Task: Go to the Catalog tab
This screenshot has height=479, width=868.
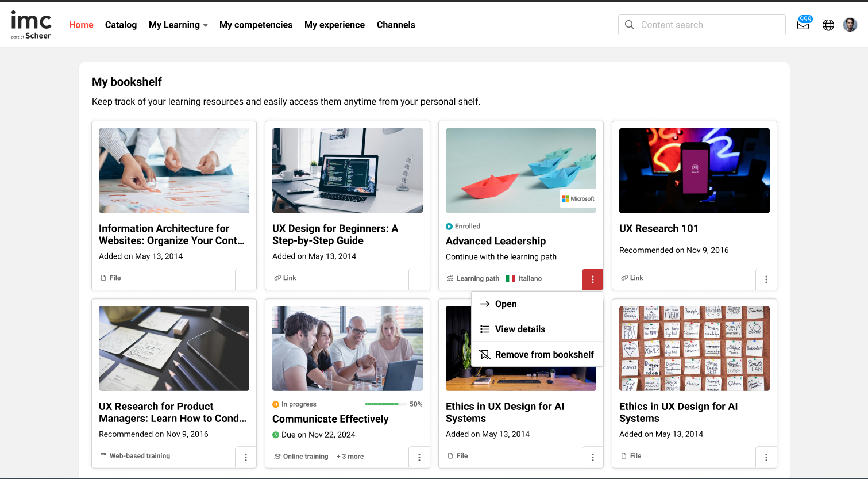Action: (x=121, y=25)
